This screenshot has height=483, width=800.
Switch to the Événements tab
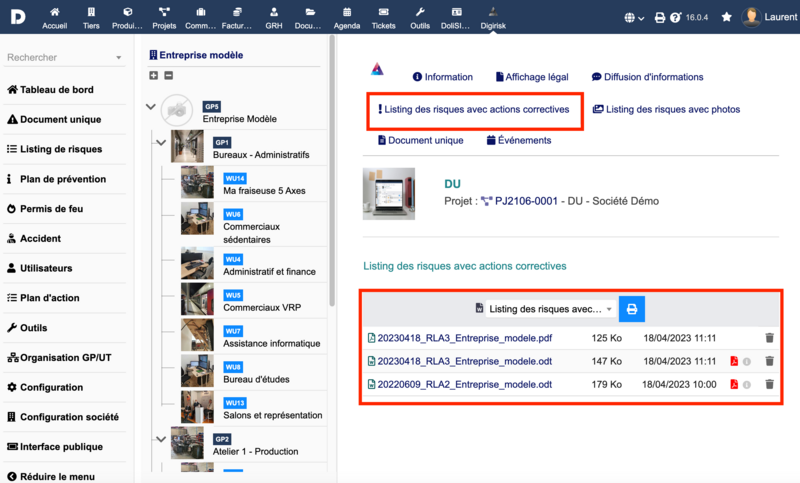click(519, 140)
